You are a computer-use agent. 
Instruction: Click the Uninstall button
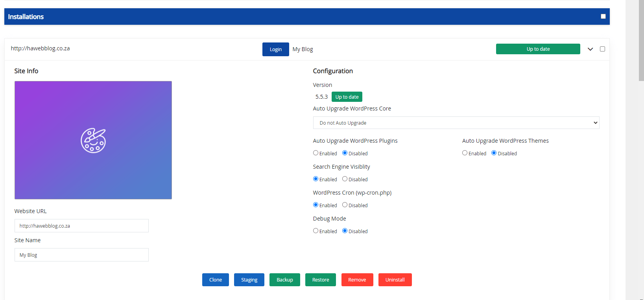[x=395, y=280]
